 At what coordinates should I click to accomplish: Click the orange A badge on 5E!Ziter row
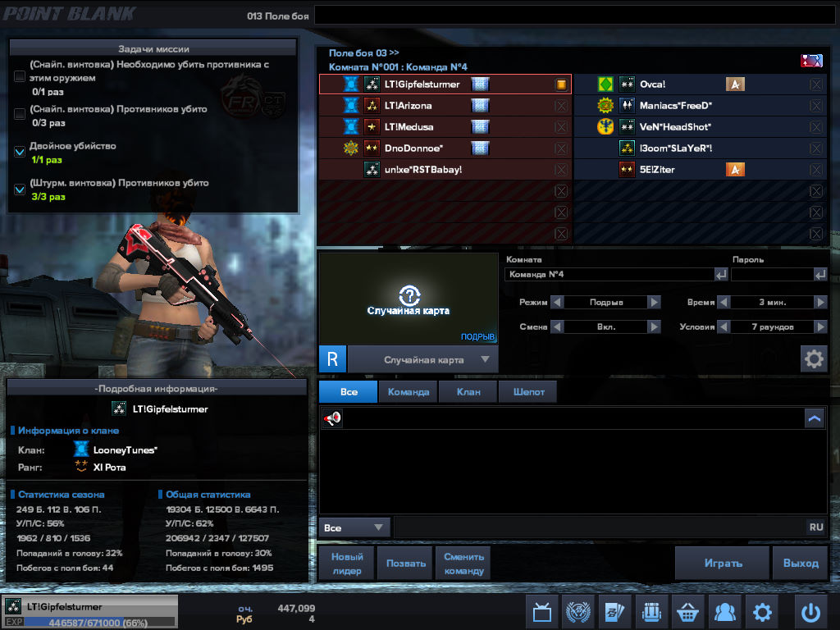735,170
